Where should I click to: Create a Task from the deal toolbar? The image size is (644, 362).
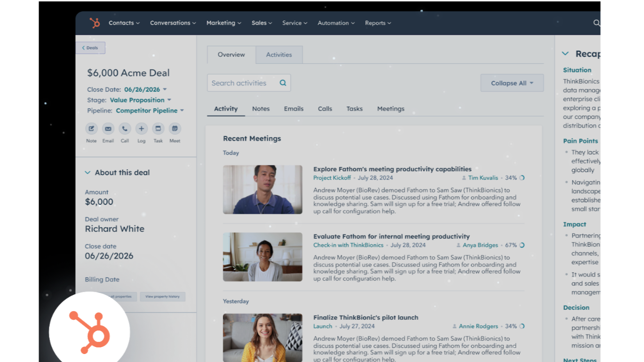158,128
